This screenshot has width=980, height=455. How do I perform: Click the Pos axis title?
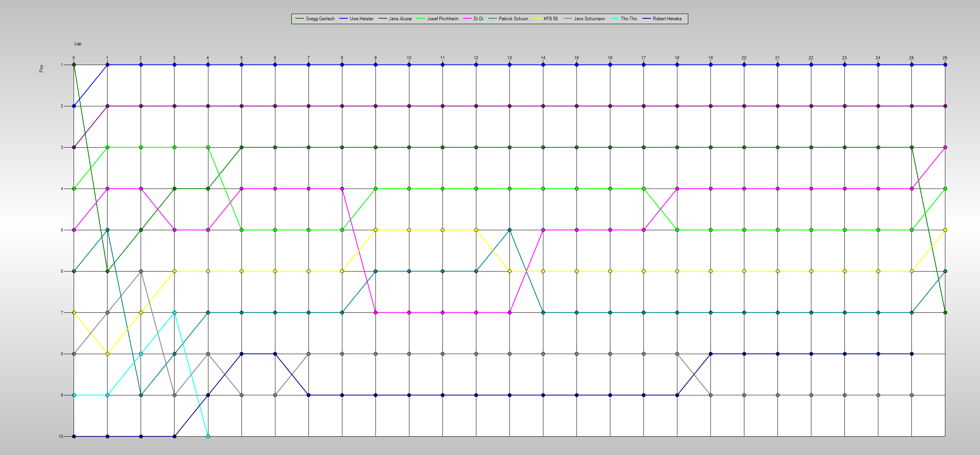click(x=41, y=69)
